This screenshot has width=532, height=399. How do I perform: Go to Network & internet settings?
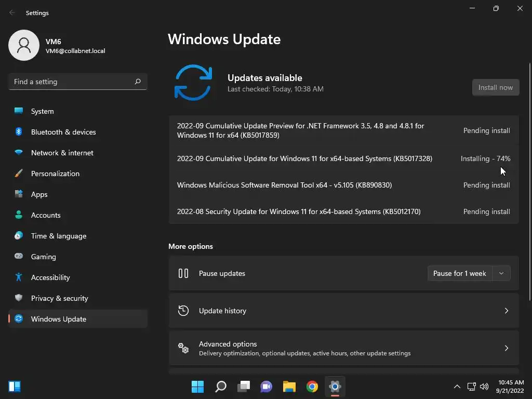click(78, 153)
